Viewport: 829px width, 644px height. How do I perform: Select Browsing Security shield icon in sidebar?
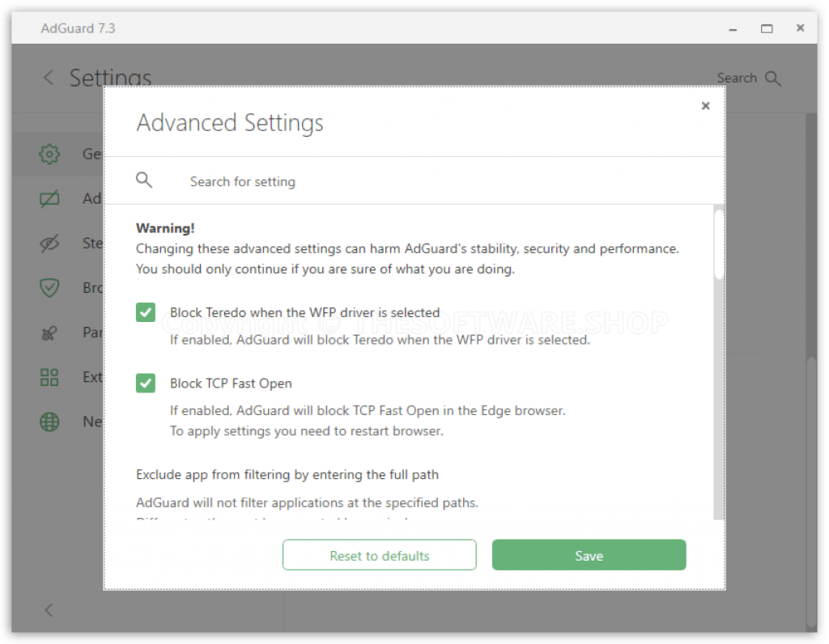click(x=49, y=288)
